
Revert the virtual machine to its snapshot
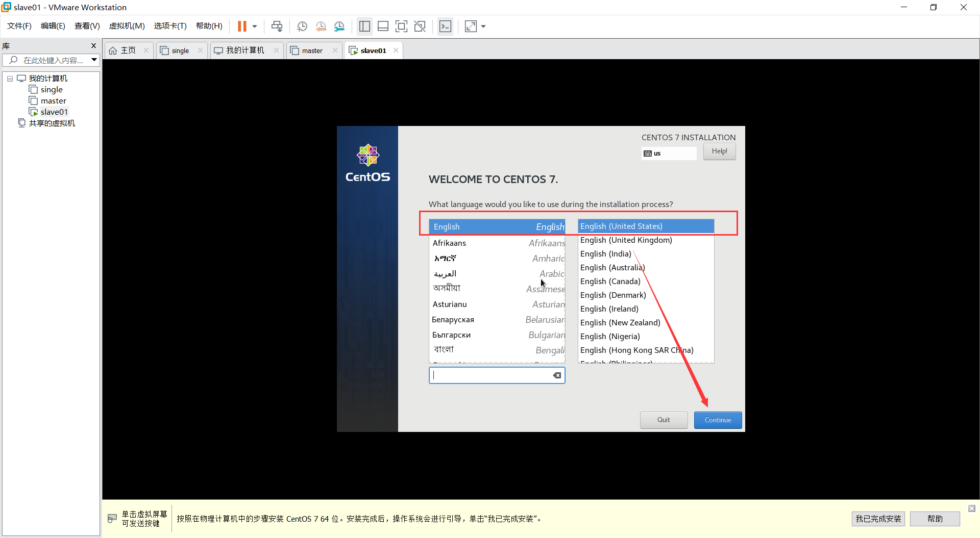[321, 26]
